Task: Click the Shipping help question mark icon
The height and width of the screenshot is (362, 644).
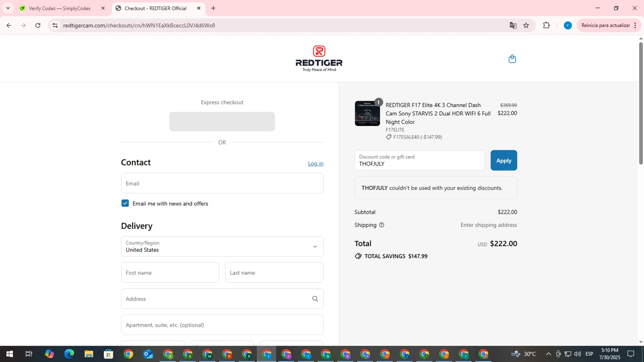Action: (381, 225)
